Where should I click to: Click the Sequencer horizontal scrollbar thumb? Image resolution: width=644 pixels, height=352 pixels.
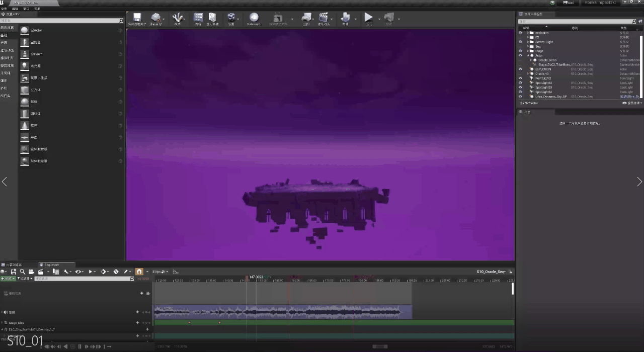(380, 346)
